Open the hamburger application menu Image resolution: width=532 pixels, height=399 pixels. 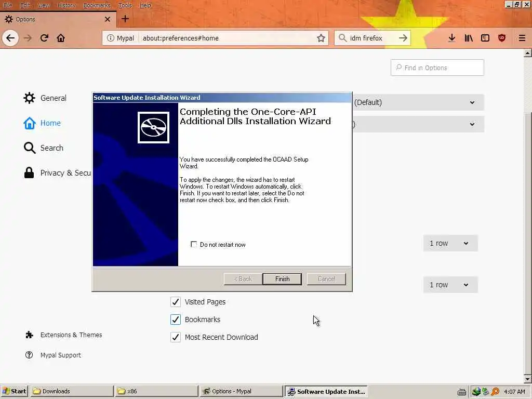522,38
